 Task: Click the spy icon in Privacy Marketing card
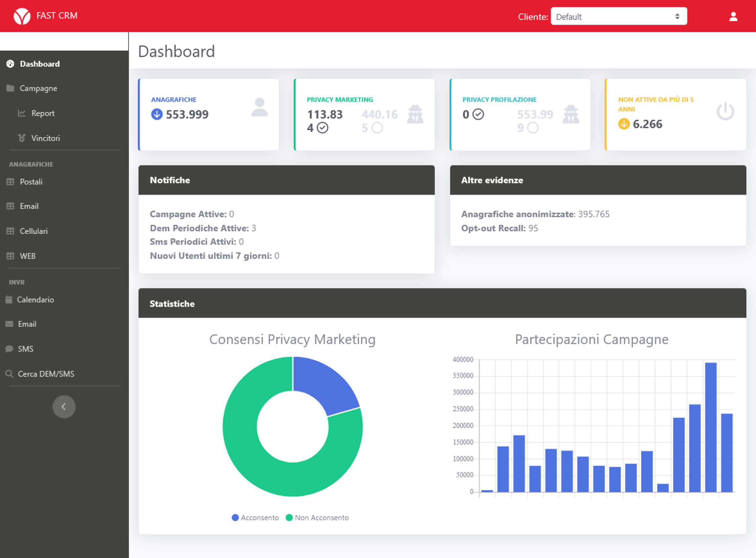[415, 114]
